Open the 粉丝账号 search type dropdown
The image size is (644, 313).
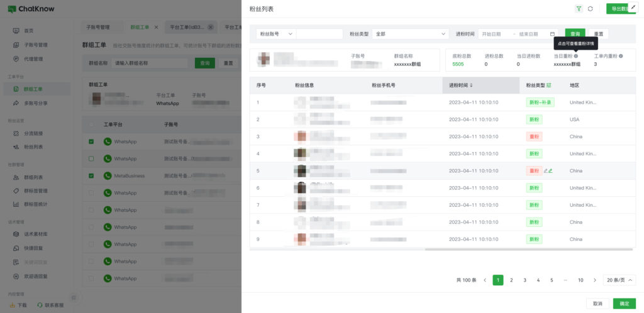pos(276,34)
